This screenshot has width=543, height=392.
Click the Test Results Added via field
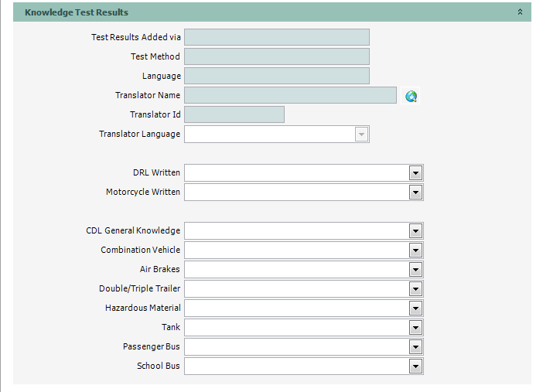(276, 37)
